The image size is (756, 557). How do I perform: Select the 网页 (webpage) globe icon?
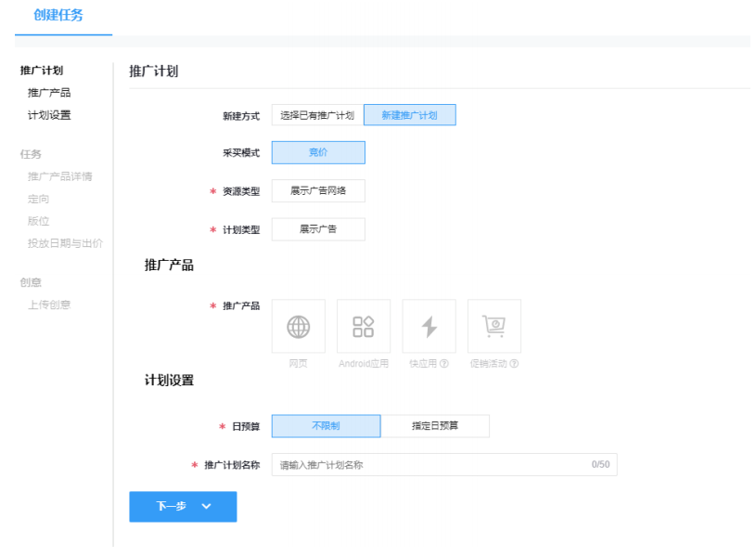pos(297,326)
